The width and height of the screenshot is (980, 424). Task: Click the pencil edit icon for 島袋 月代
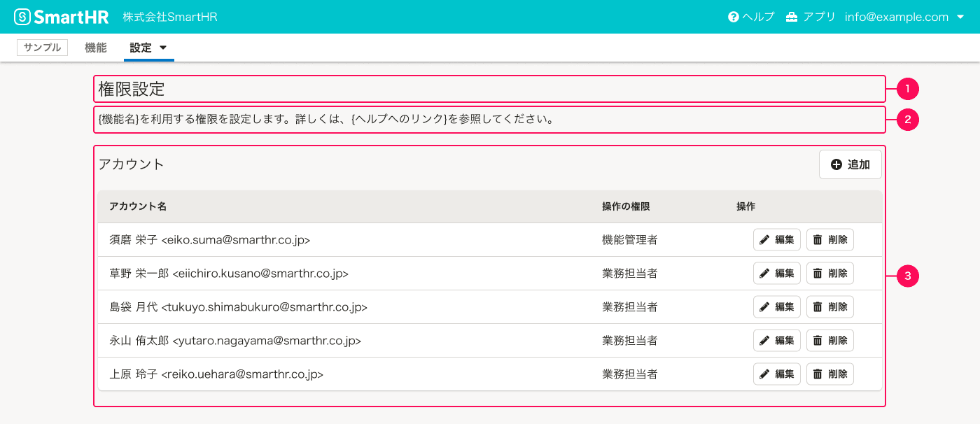coord(764,306)
